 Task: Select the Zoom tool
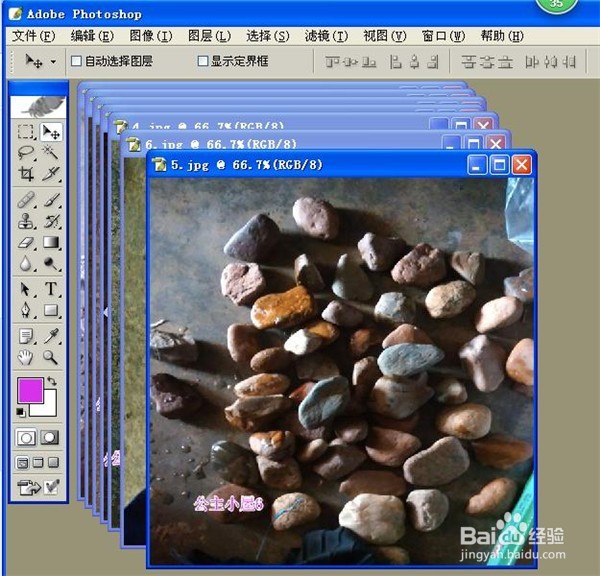tap(51, 357)
